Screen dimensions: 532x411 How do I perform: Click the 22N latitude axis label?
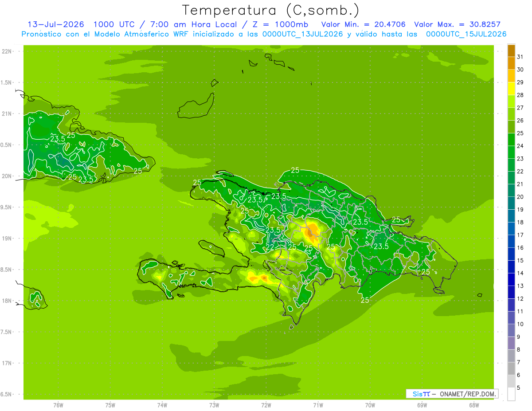[7, 51]
